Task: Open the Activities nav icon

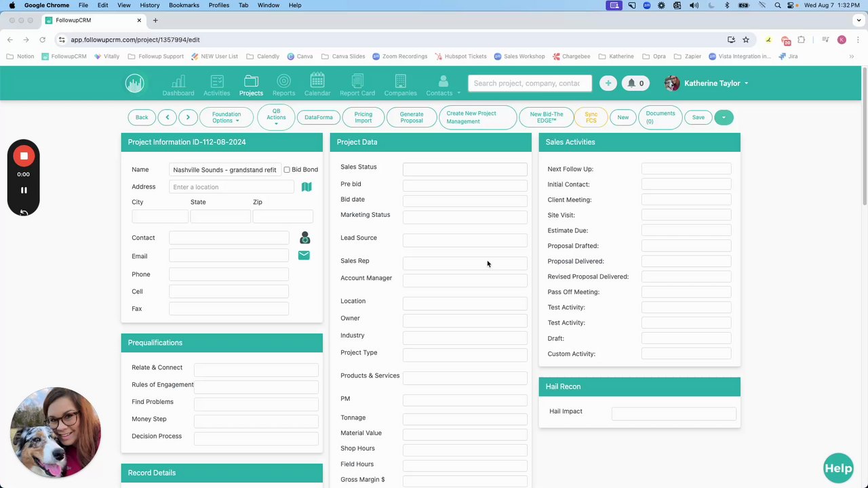Action: click(x=216, y=85)
